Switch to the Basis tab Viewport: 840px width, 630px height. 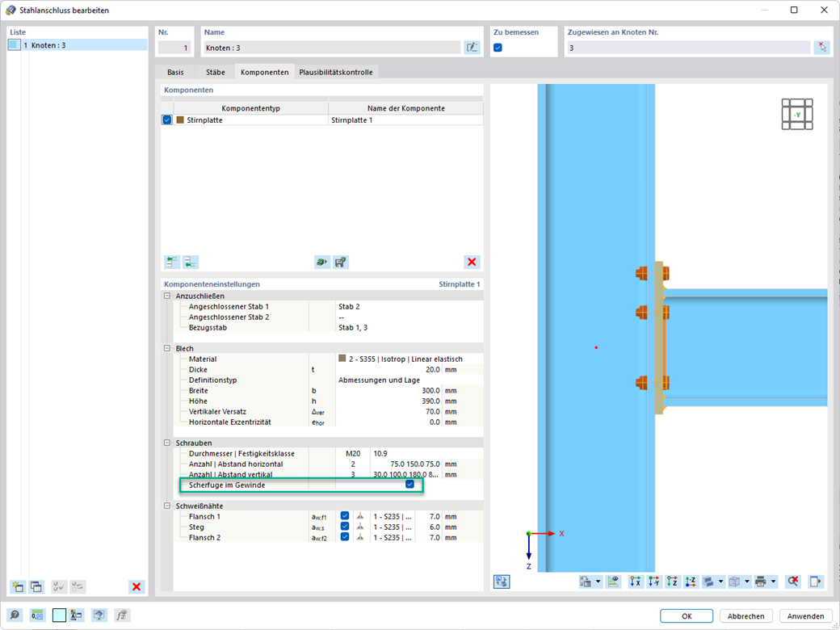tap(175, 72)
